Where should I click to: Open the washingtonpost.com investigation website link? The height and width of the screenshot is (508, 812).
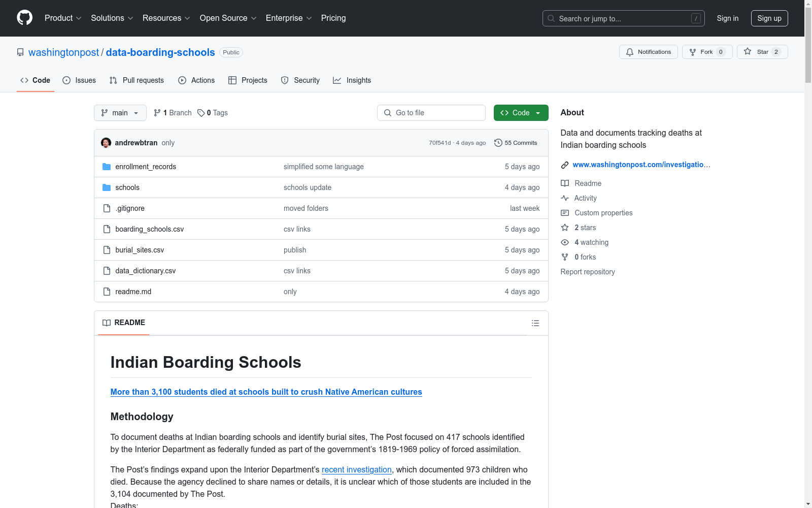pos(641,165)
